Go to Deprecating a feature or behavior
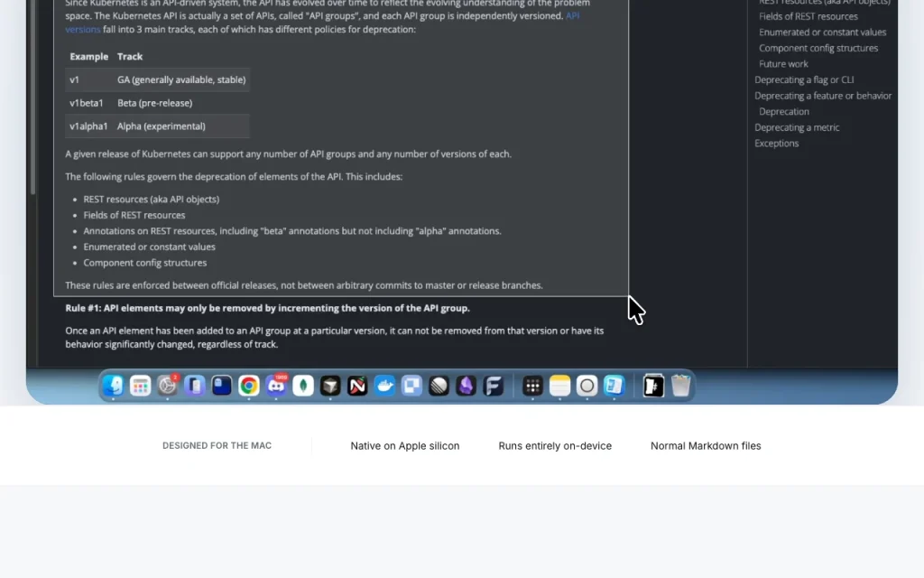This screenshot has height=578, width=924. tap(823, 96)
